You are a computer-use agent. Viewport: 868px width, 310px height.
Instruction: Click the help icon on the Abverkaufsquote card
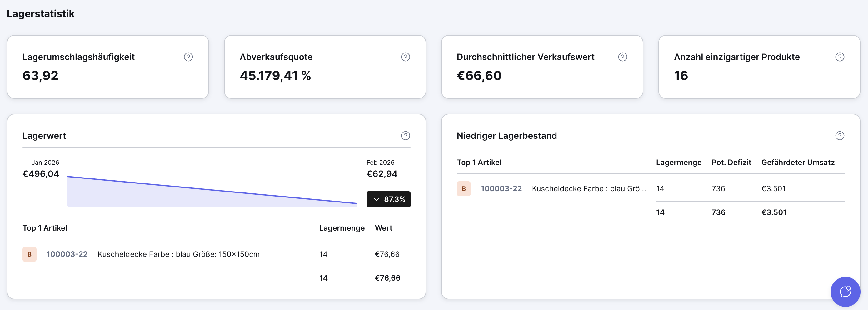pos(406,57)
